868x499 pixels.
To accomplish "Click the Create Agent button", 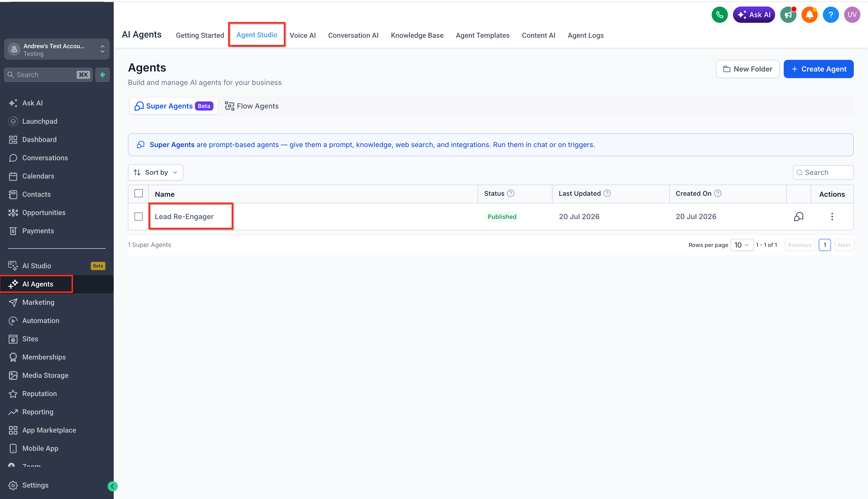I will (x=818, y=69).
